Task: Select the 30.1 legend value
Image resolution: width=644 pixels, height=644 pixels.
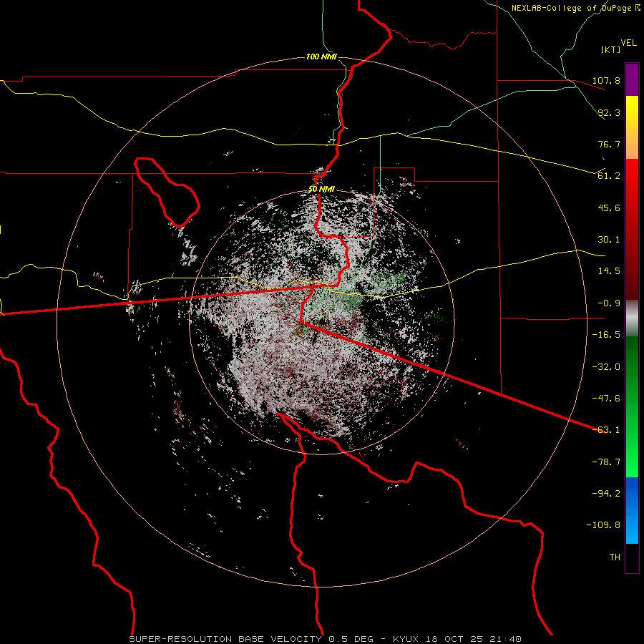Action: pyautogui.click(x=609, y=240)
